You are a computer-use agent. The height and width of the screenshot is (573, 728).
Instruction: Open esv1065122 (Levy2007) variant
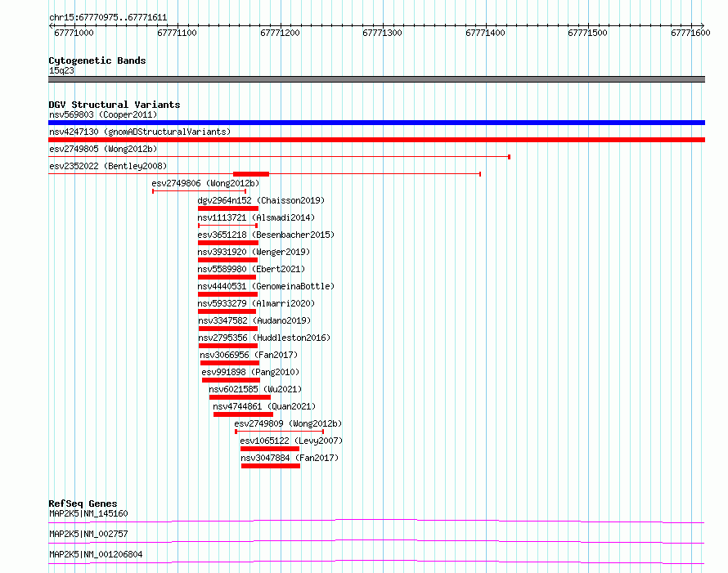pos(291,441)
